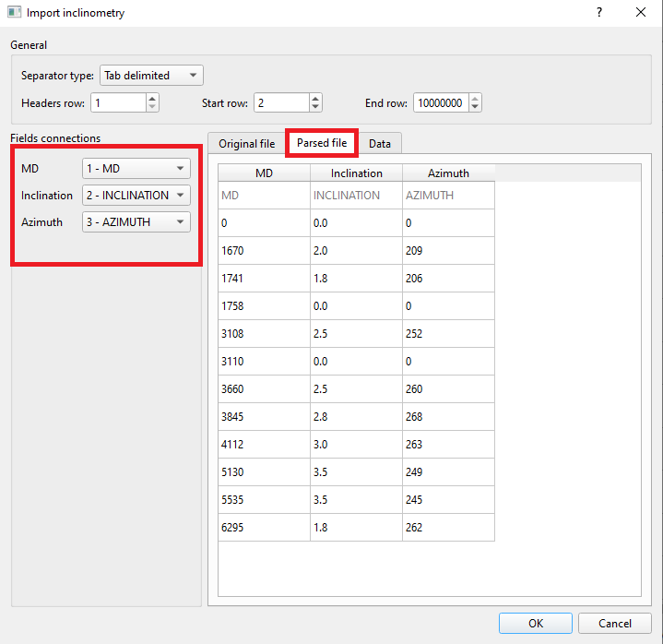
Task: Select the MD cell 1670
Action: 265,250
